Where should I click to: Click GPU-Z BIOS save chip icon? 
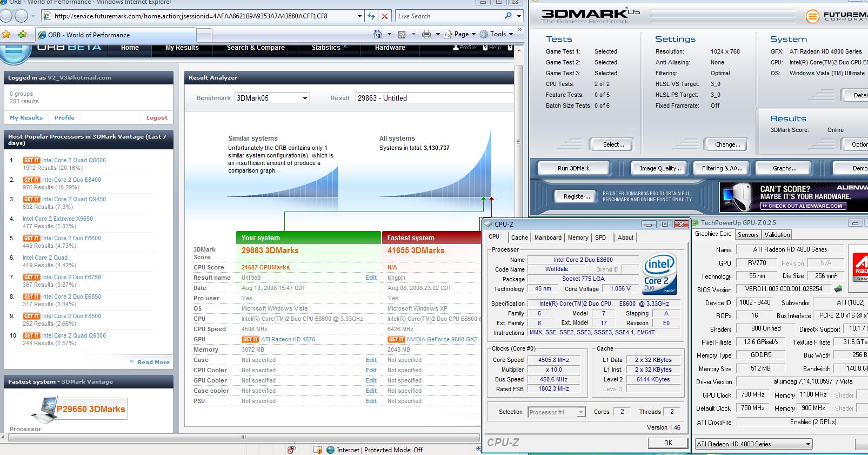[838, 289]
